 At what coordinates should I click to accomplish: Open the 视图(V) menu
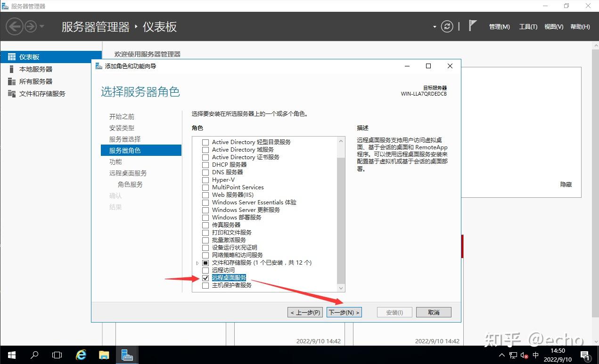tap(554, 27)
